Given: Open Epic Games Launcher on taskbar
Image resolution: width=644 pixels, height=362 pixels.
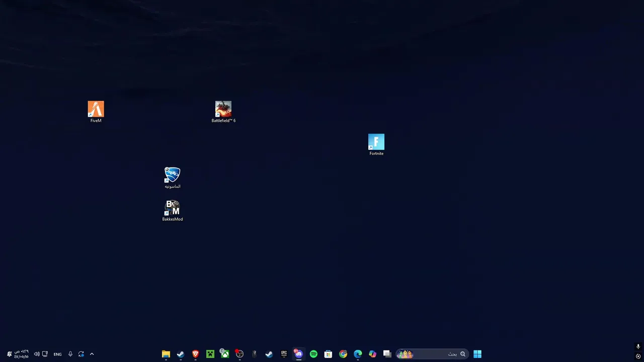Looking at the screenshot, I should coord(284,354).
